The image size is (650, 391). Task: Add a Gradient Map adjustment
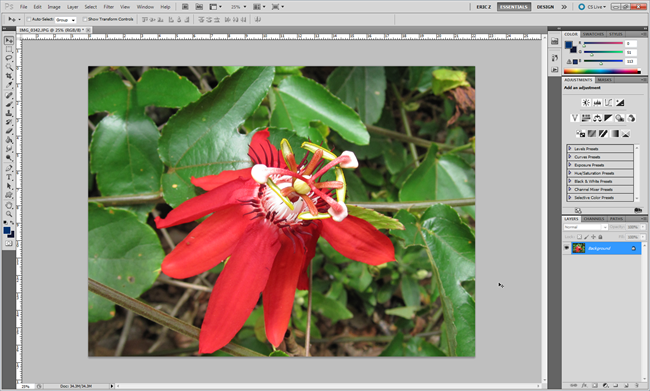[x=614, y=134]
